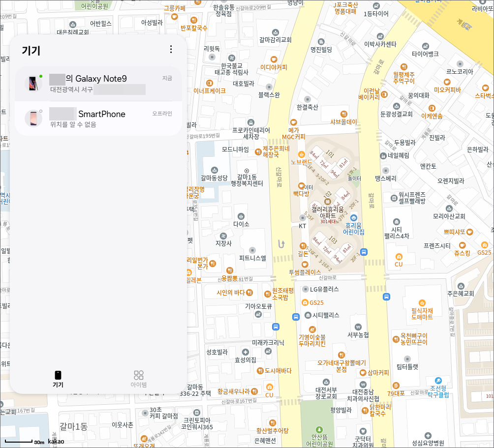Click the 갈마감리교회 church marker
The height and width of the screenshot is (448, 494).
coord(276,32)
